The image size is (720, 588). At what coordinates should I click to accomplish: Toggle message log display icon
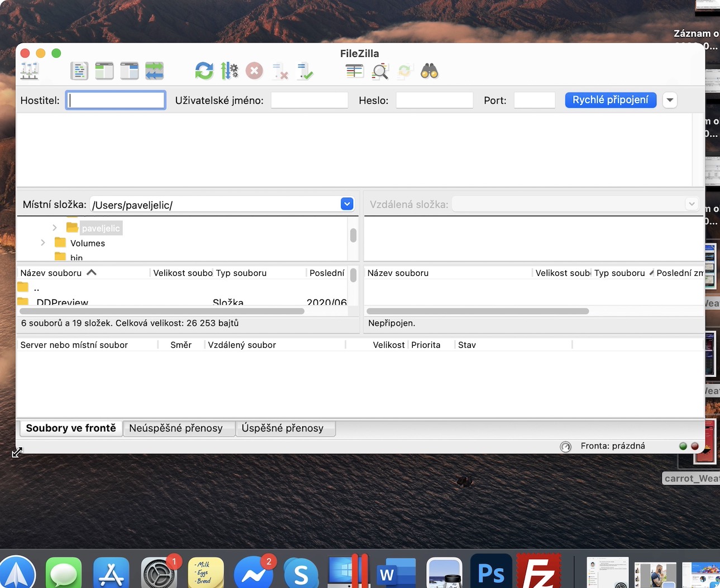tap(79, 71)
